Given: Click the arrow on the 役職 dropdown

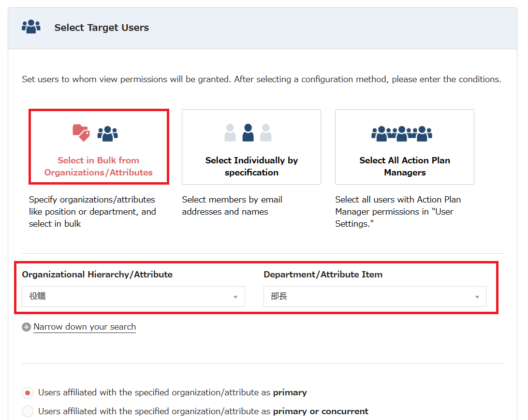Looking at the screenshot, I should click(x=235, y=297).
